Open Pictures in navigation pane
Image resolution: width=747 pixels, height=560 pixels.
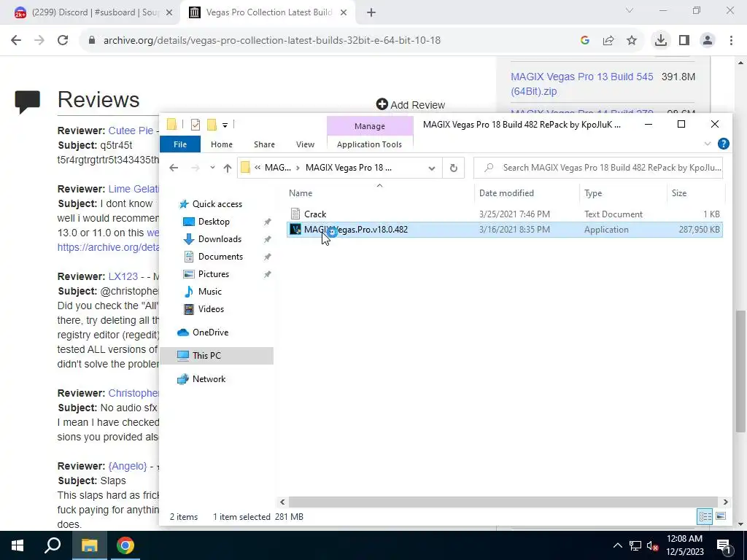pyautogui.click(x=214, y=274)
